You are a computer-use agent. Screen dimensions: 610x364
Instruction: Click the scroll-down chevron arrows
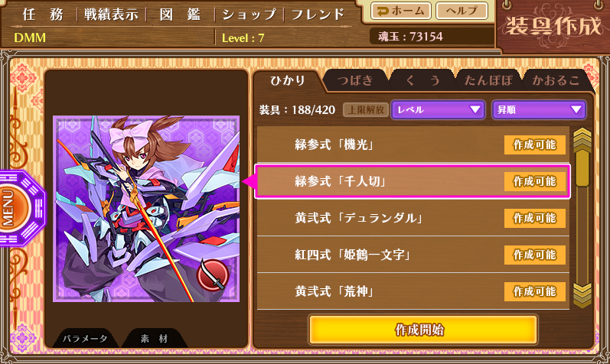pyautogui.click(x=582, y=295)
